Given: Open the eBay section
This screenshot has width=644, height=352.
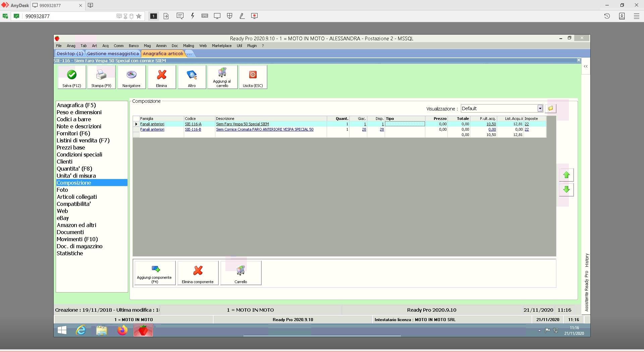Looking at the screenshot, I should pos(63,218).
